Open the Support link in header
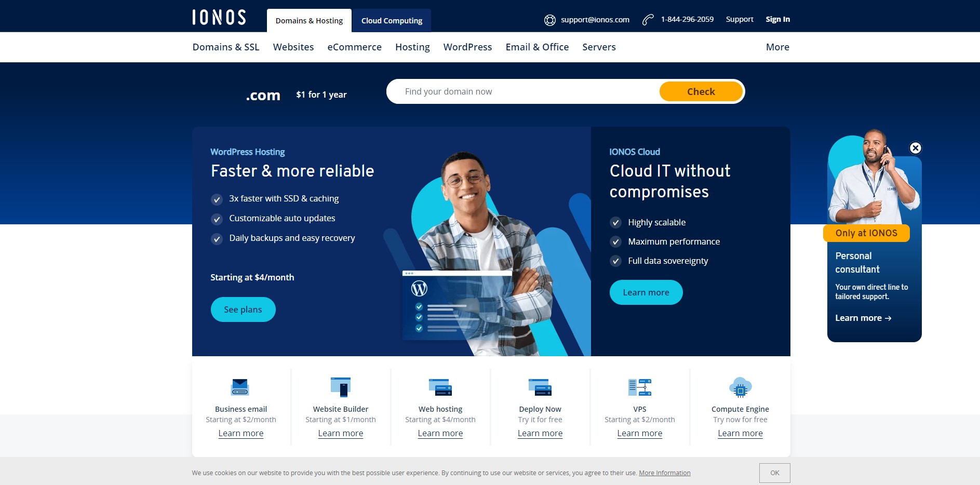This screenshot has width=980, height=485. coord(740,19)
